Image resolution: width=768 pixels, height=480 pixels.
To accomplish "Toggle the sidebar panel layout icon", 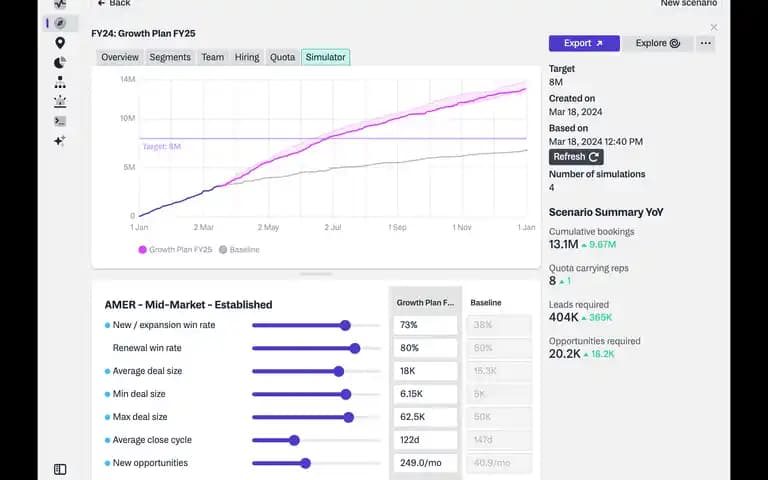I will point(60,469).
